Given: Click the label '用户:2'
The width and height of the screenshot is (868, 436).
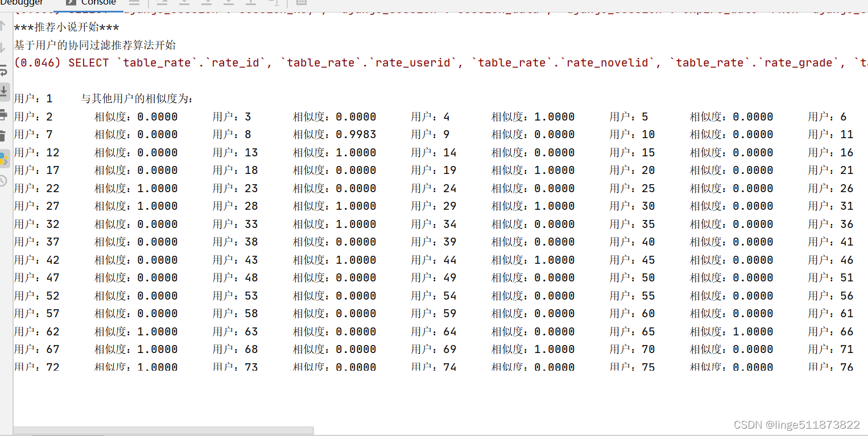Looking at the screenshot, I should coord(33,117).
